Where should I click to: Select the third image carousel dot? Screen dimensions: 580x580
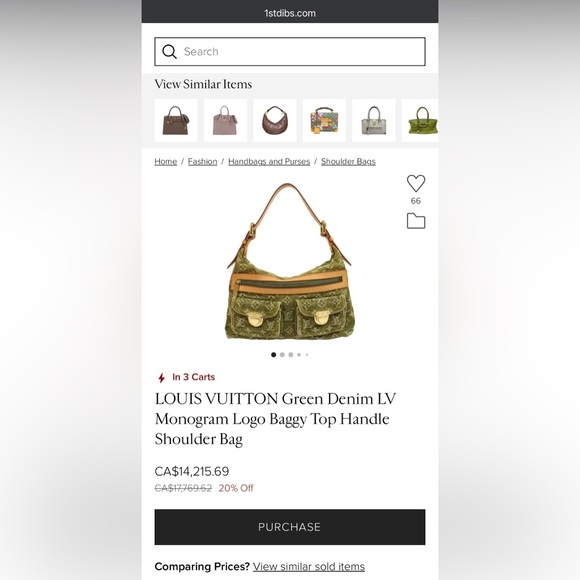(x=291, y=355)
